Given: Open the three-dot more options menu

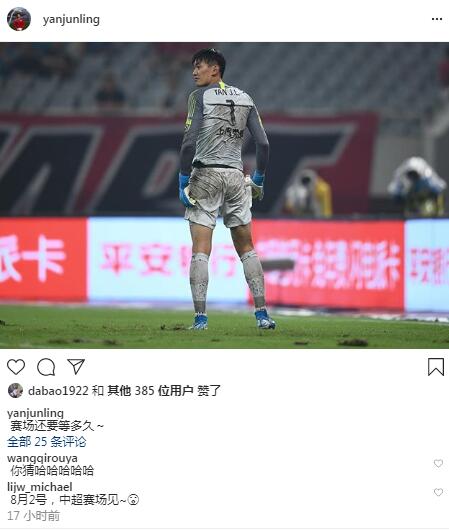Looking at the screenshot, I should pyautogui.click(x=437, y=19).
